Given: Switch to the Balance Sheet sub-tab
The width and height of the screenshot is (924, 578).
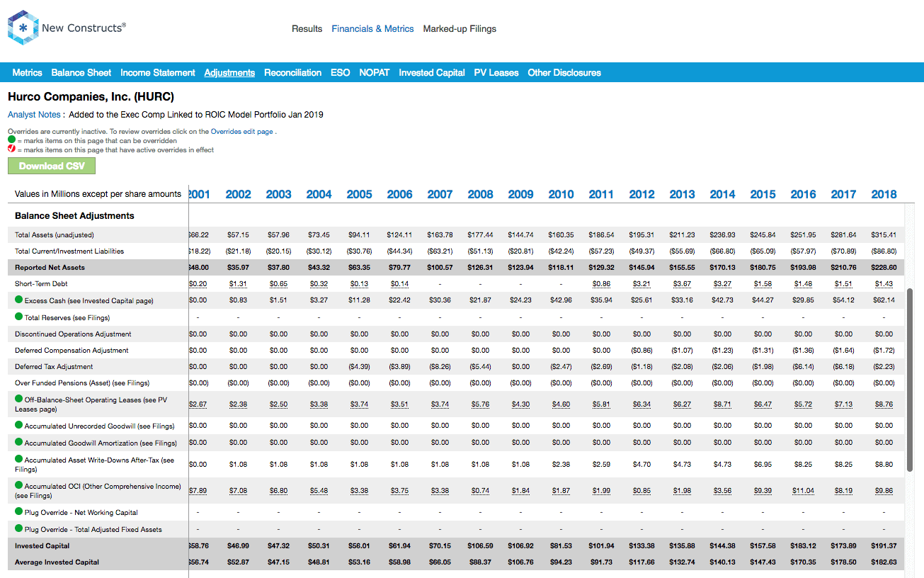Looking at the screenshot, I should [x=81, y=73].
